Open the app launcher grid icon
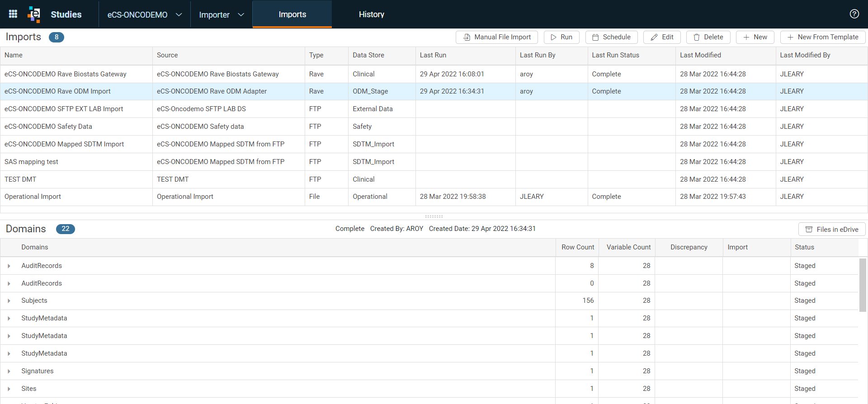868x404 pixels. click(13, 14)
